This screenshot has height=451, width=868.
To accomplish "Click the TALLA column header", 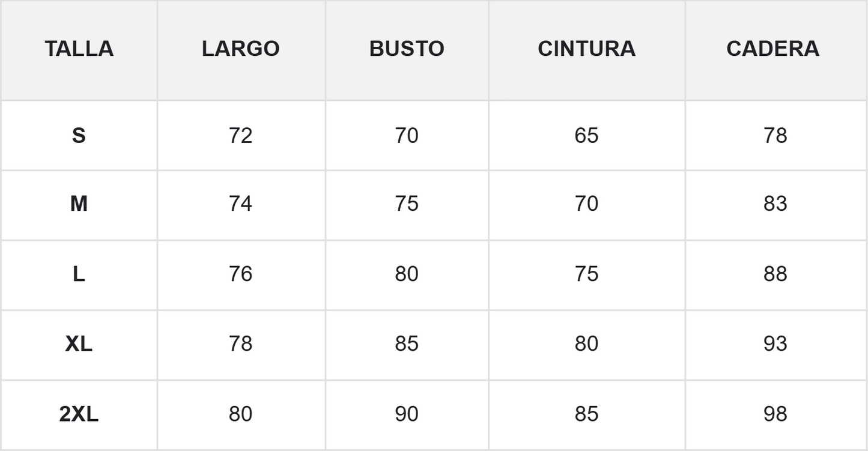I will [x=79, y=49].
